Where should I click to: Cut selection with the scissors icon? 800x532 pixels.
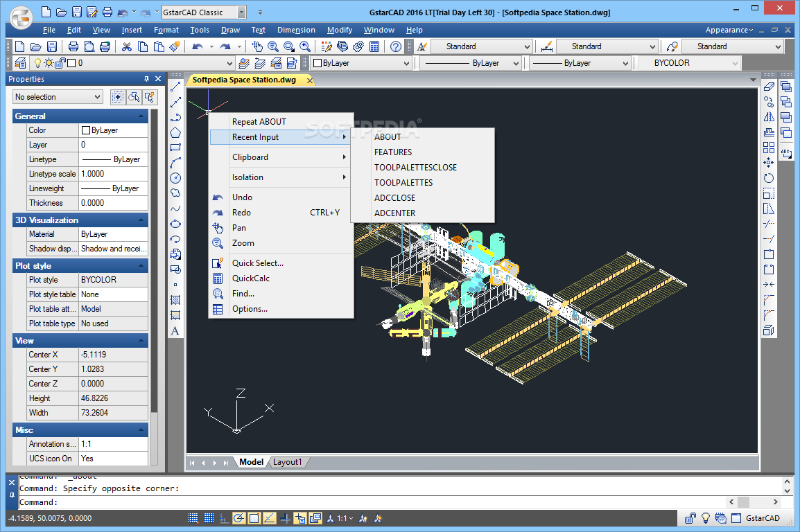tap(127, 47)
